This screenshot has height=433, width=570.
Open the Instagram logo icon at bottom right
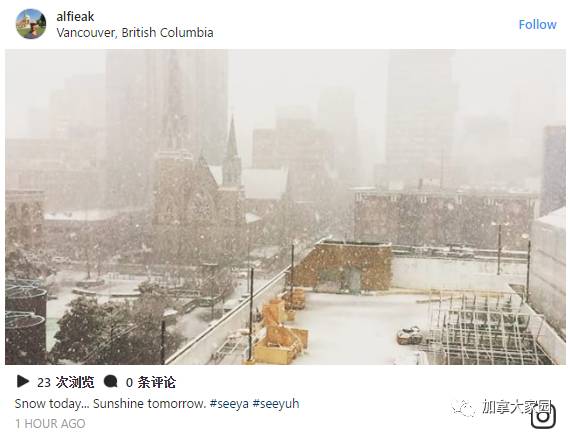tap(543, 416)
